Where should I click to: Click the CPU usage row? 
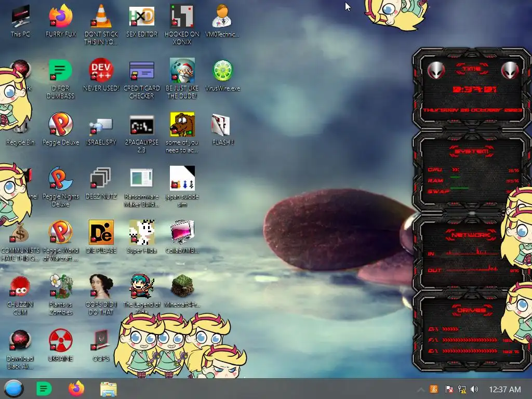[x=473, y=170]
